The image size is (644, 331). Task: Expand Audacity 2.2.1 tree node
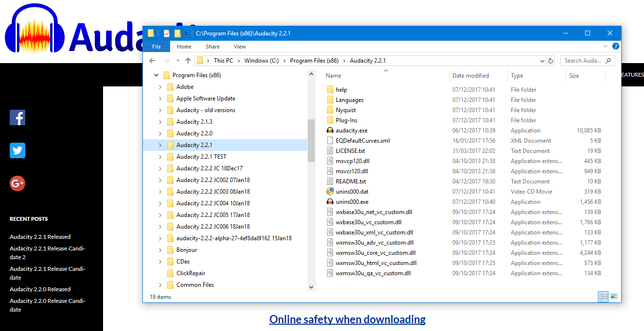[160, 145]
